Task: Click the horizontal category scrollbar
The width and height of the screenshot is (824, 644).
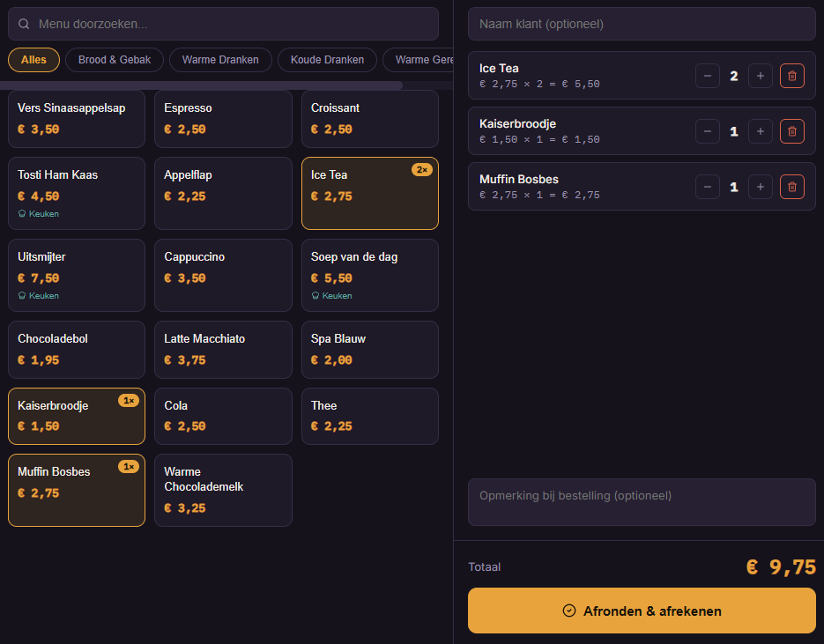Action: 201,85
